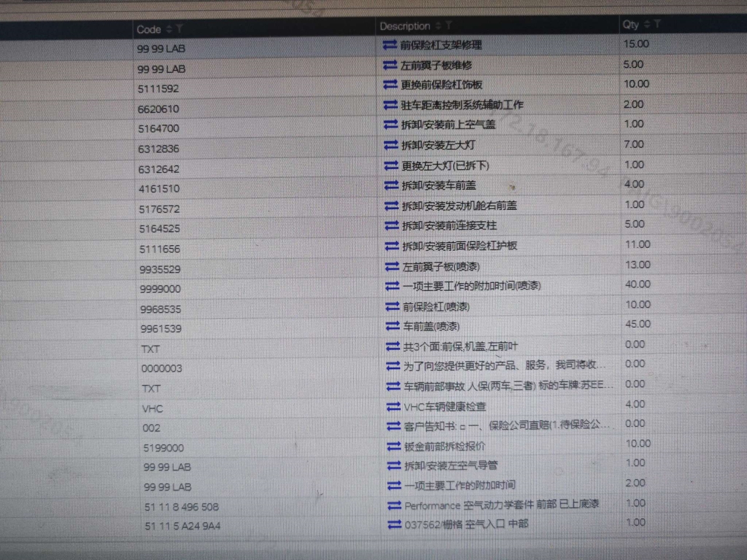Open the filter on the Qty column

pyautogui.click(x=657, y=24)
